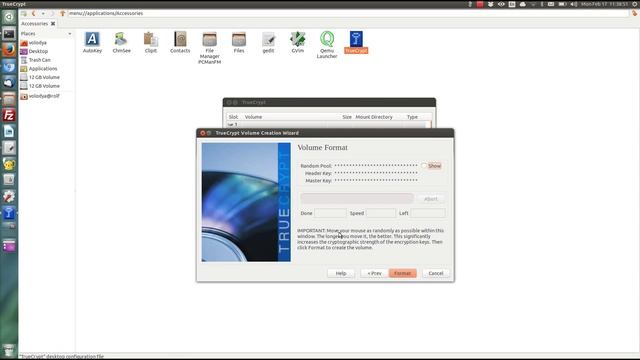Click the bookmark icon beside address bar

coord(634,13)
